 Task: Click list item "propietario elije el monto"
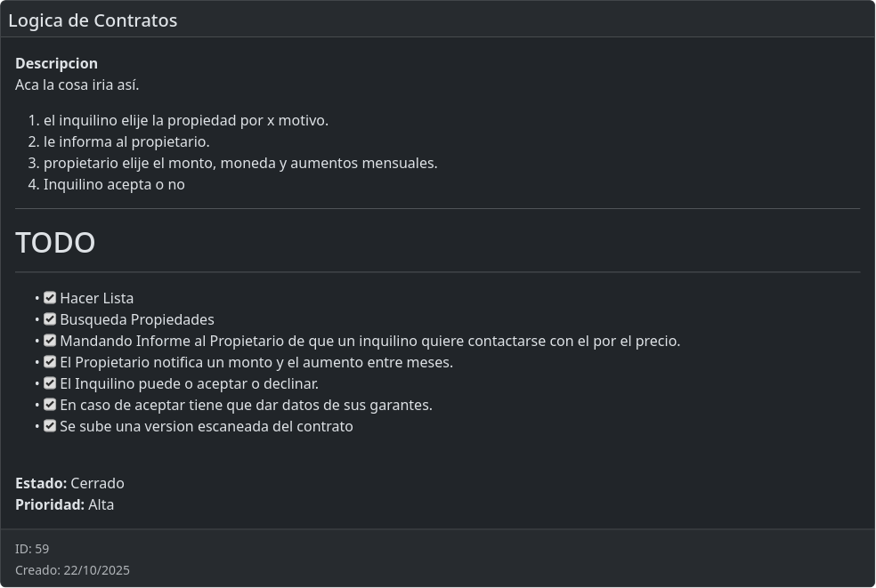[x=240, y=163]
